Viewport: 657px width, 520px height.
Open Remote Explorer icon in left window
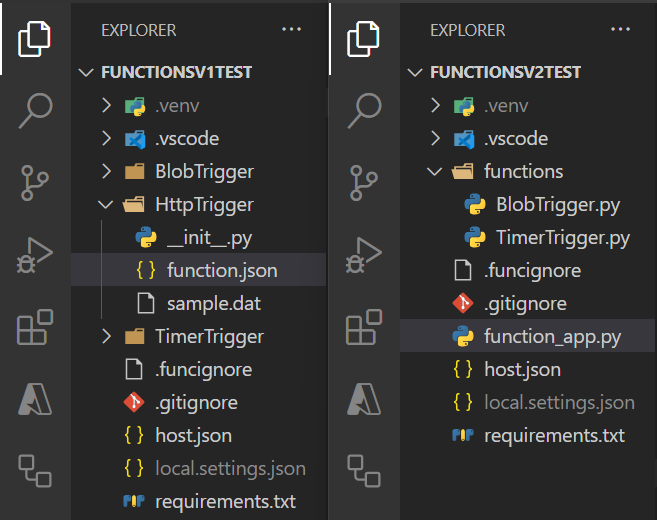[35, 471]
